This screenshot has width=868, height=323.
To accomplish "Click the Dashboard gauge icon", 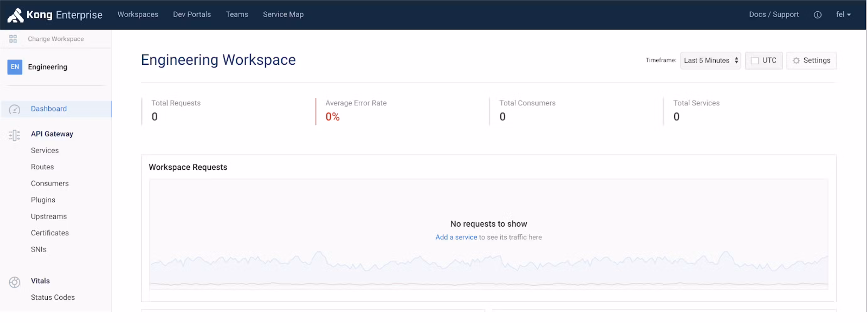I will (14, 109).
